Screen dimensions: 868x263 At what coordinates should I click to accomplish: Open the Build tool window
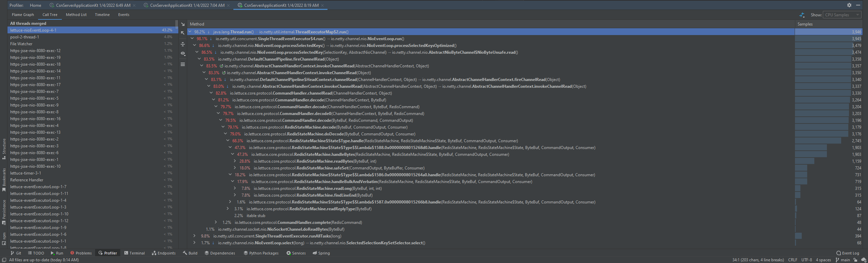tap(190, 253)
